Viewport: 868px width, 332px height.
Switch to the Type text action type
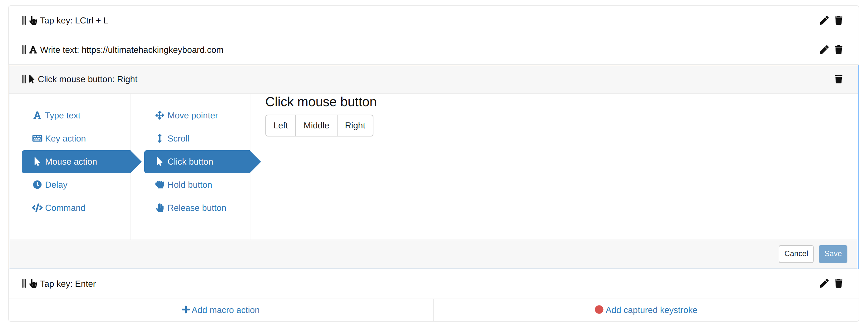point(63,115)
